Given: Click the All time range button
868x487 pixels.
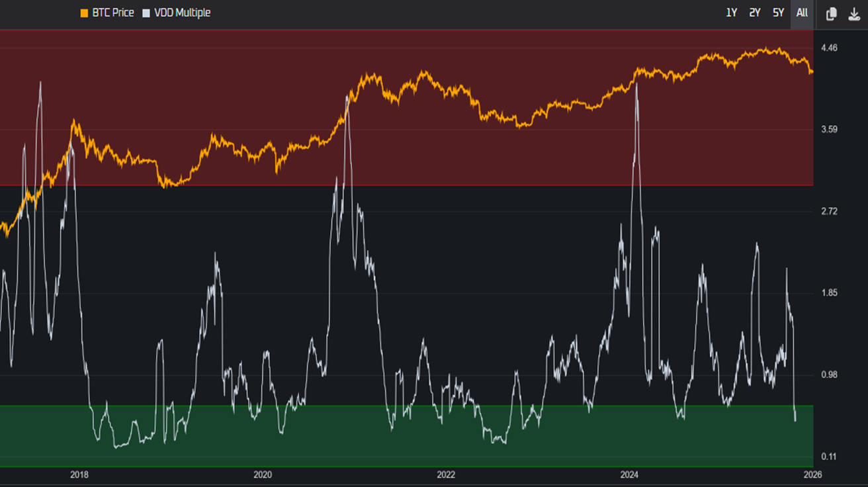Looking at the screenshot, I should (801, 13).
